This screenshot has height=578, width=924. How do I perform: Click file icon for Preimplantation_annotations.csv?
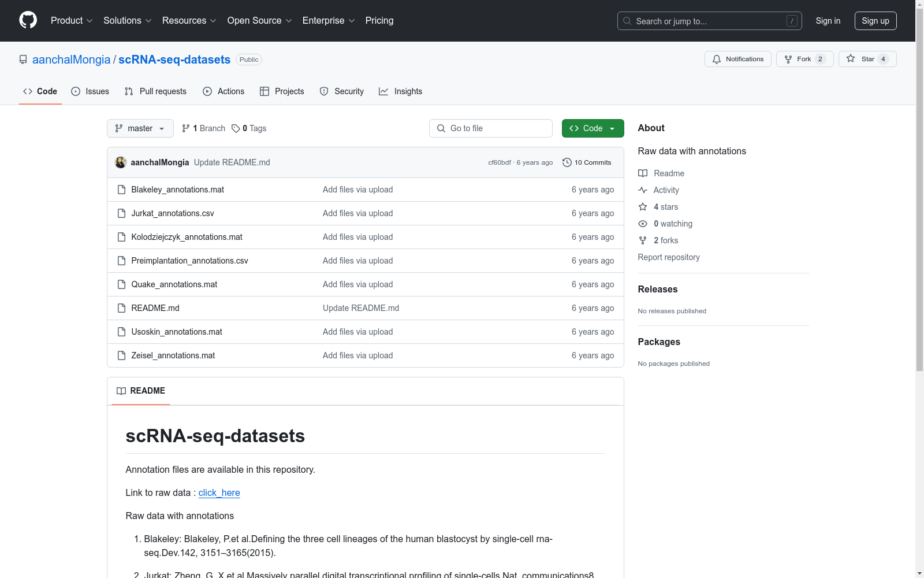121,261
